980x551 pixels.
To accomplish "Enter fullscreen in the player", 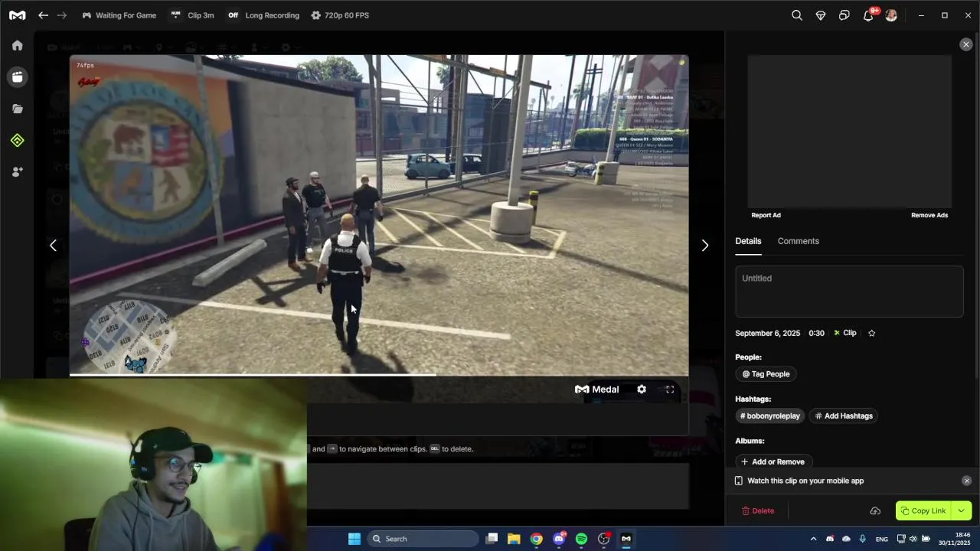I will (x=670, y=390).
